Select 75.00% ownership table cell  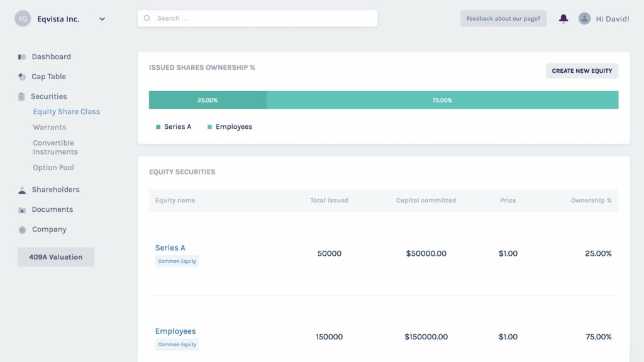coord(599,337)
